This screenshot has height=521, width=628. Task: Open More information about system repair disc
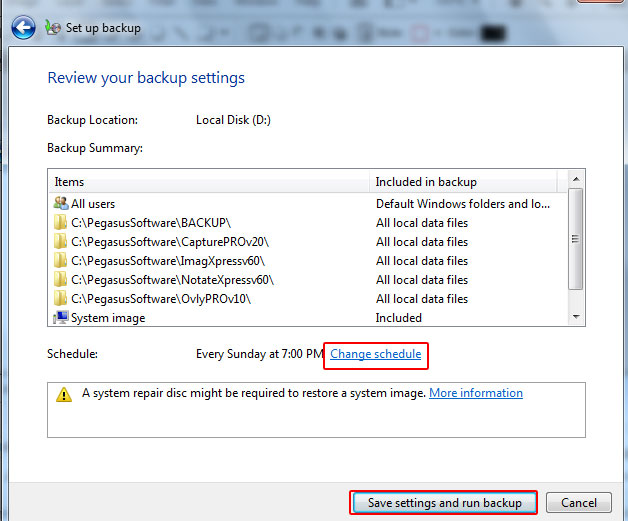[x=476, y=393]
